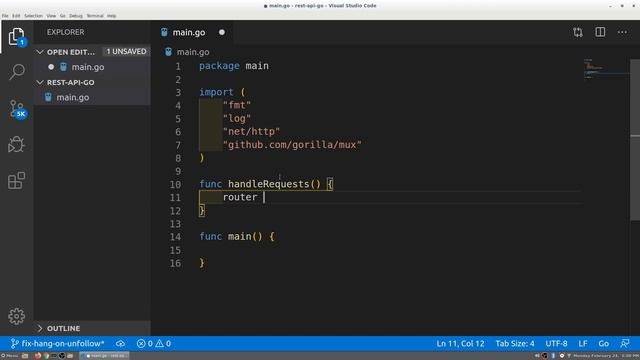Change the Tab Size: 4 setting

pos(515,344)
